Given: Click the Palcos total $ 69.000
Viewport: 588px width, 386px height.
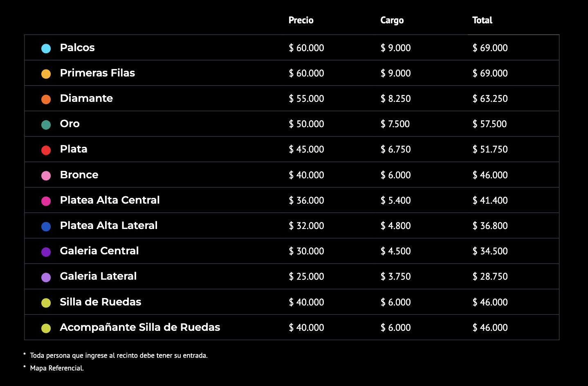Looking at the screenshot, I should coord(490,48).
